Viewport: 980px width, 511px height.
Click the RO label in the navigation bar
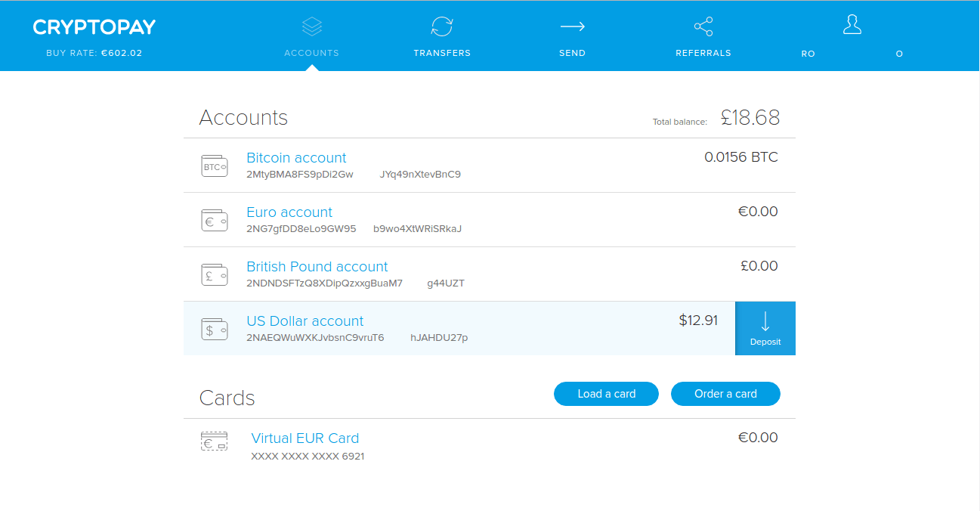pos(808,54)
